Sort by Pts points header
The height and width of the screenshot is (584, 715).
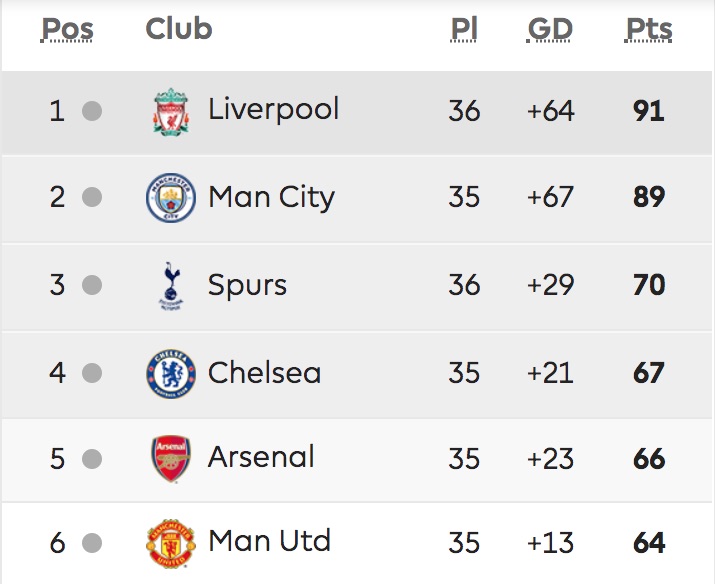pyautogui.click(x=649, y=30)
